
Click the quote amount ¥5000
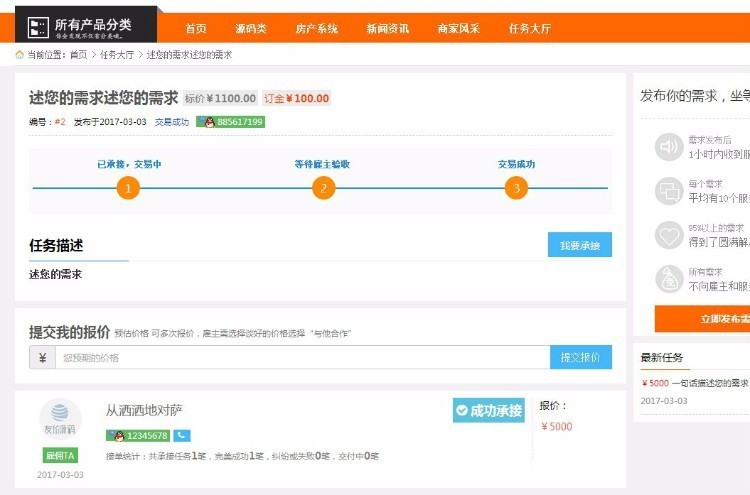point(556,427)
